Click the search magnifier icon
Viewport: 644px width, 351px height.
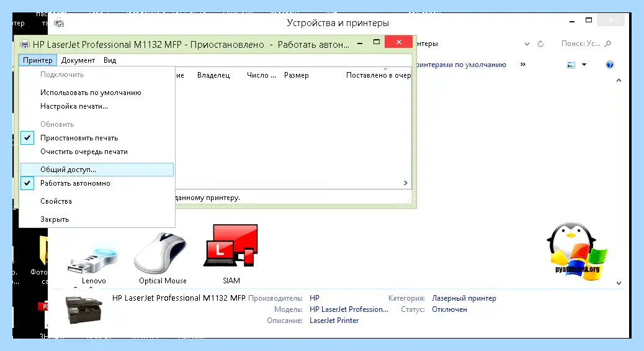tap(608, 43)
